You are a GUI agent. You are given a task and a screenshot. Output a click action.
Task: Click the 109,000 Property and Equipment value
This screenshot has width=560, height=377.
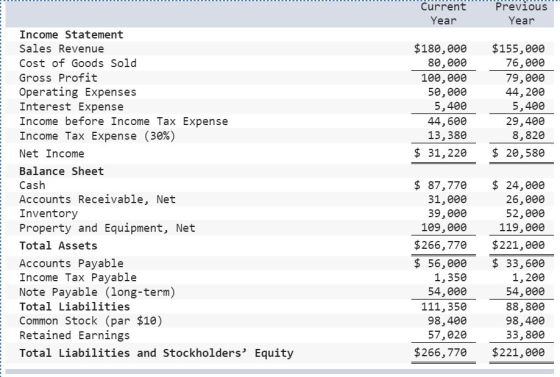(444, 227)
